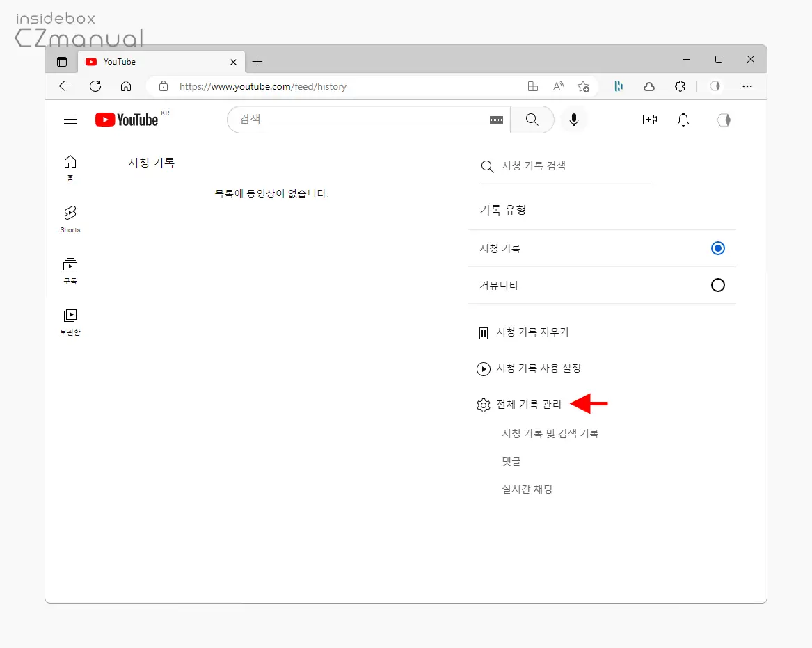Screen dimensions: 812x648
Task: Select the 커뮤니티 radio button
Action: (x=717, y=285)
